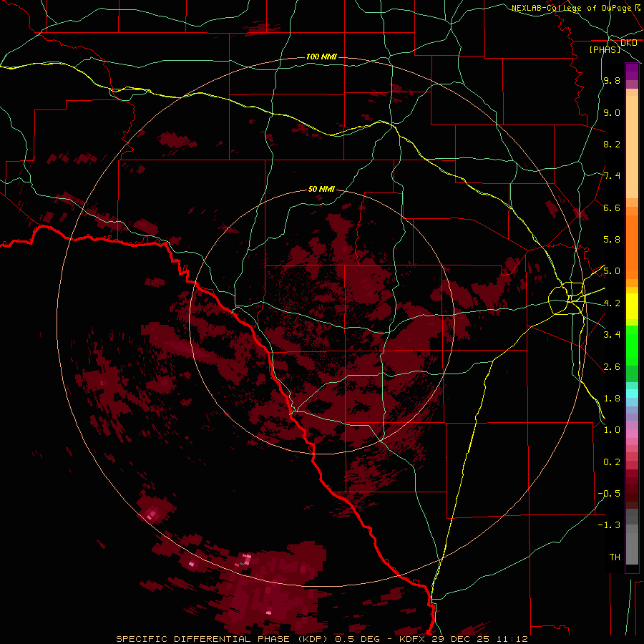This screenshot has height=644, width=644.
Task: Click the SPECIFIC DIFFERENTIAL PHASE (KDP) caption
Action: 223,639
